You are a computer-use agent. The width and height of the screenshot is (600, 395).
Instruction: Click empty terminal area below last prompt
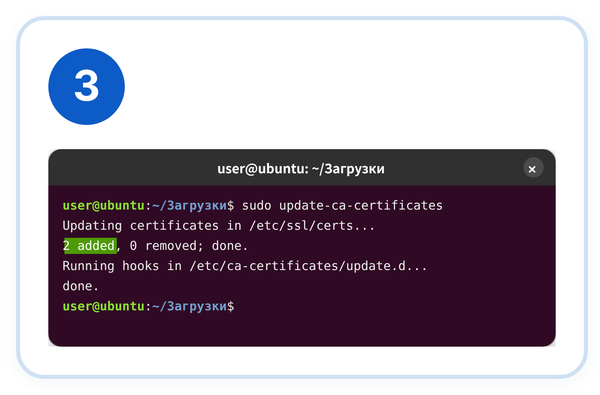(302, 330)
